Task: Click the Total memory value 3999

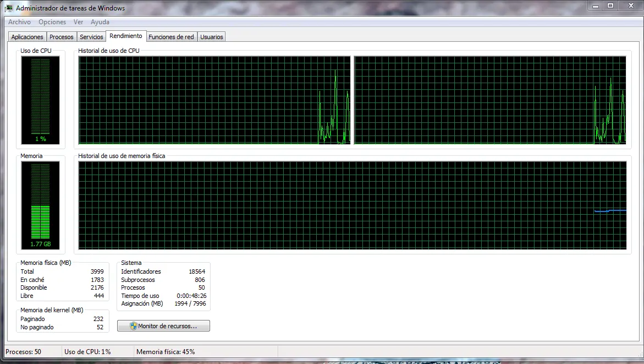Action: click(97, 271)
